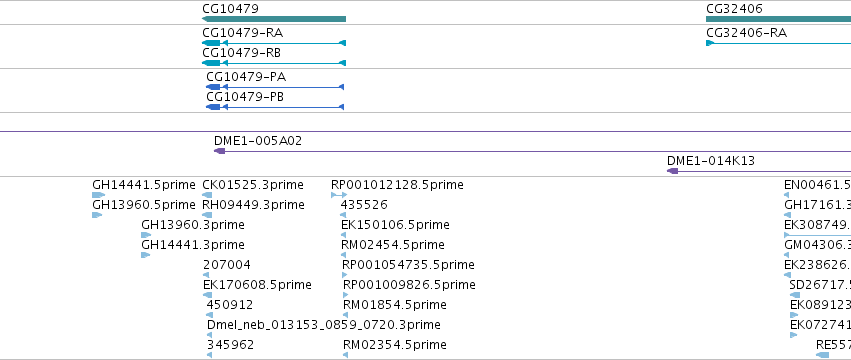Click the RE557 EST arrow glyph
This screenshot has width=851, height=360.
(x=822, y=355)
